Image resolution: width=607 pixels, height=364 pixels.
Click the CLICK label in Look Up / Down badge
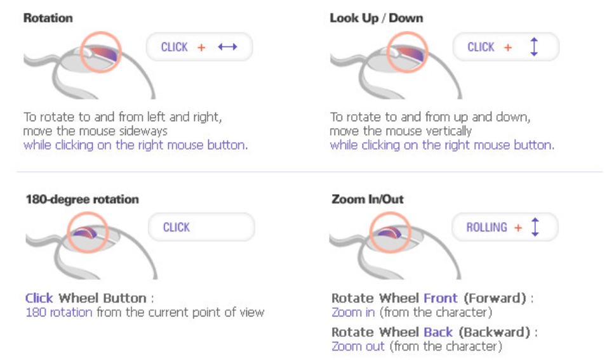(x=481, y=47)
